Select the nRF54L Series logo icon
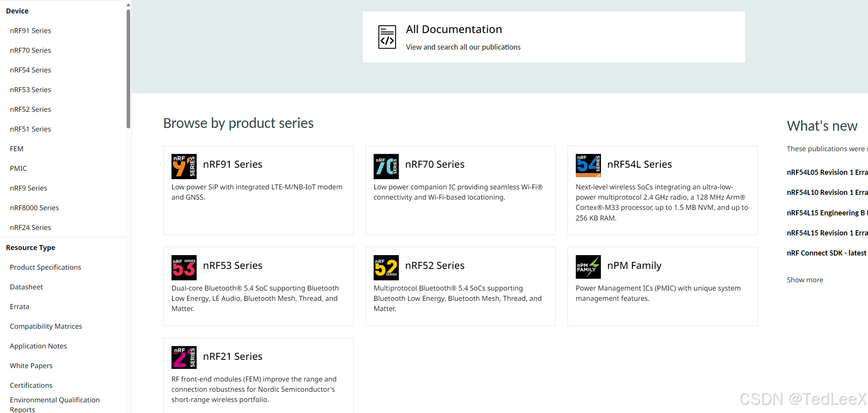868x413 pixels. [588, 166]
